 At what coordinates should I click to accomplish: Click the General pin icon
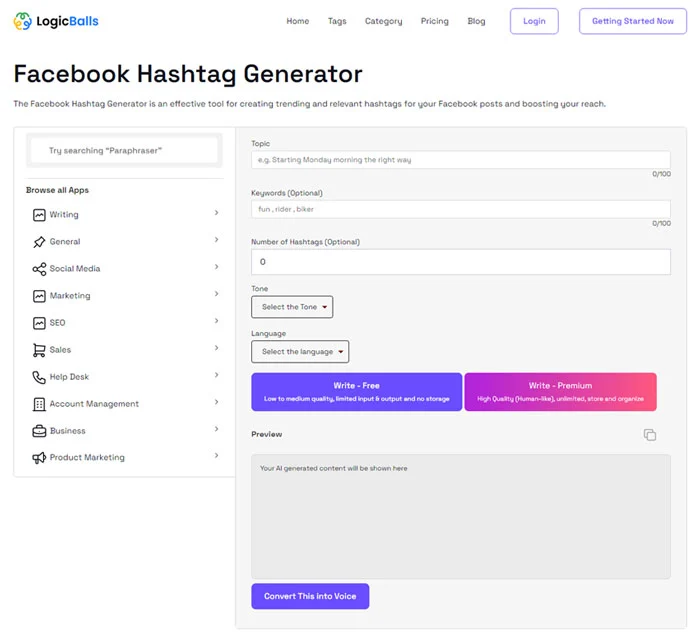[39, 242]
